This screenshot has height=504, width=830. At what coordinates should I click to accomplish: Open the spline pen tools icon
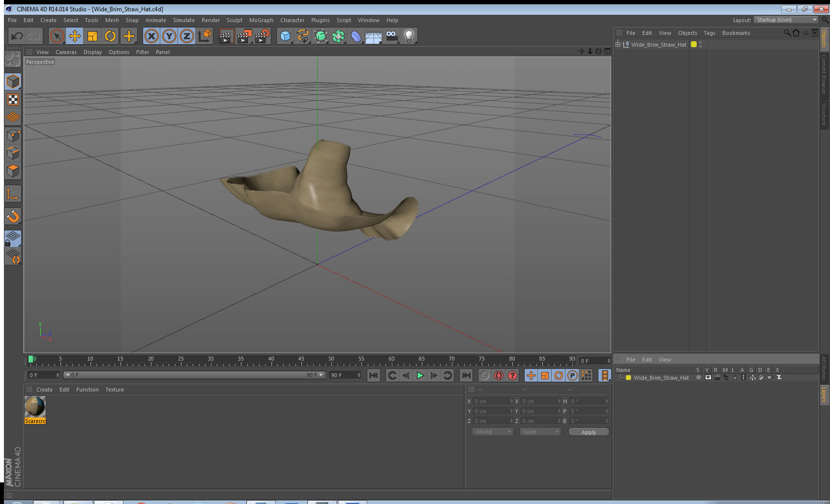point(303,36)
